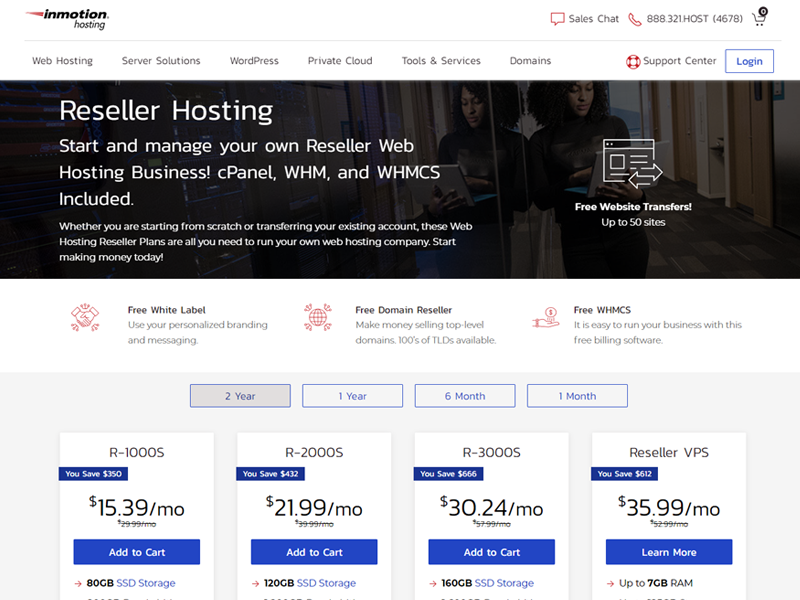The image size is (800, 600).
Task: Open the Support Center link
Action: click(680, 61)
